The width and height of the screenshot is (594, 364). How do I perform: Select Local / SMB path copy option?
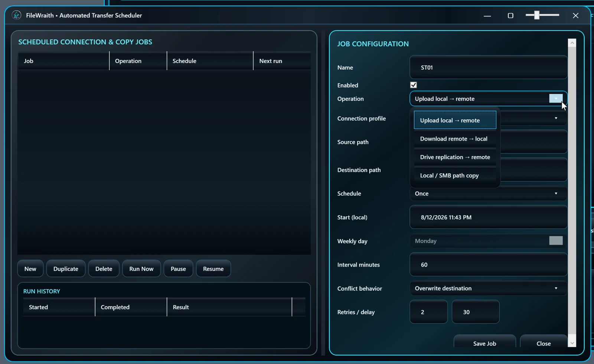pyautogui.click(x=455, y=176)
